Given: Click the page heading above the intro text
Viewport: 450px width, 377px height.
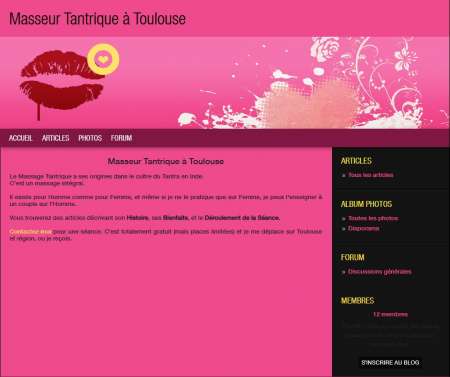Looking at the screenshot, I should click(x=166, y=161).
